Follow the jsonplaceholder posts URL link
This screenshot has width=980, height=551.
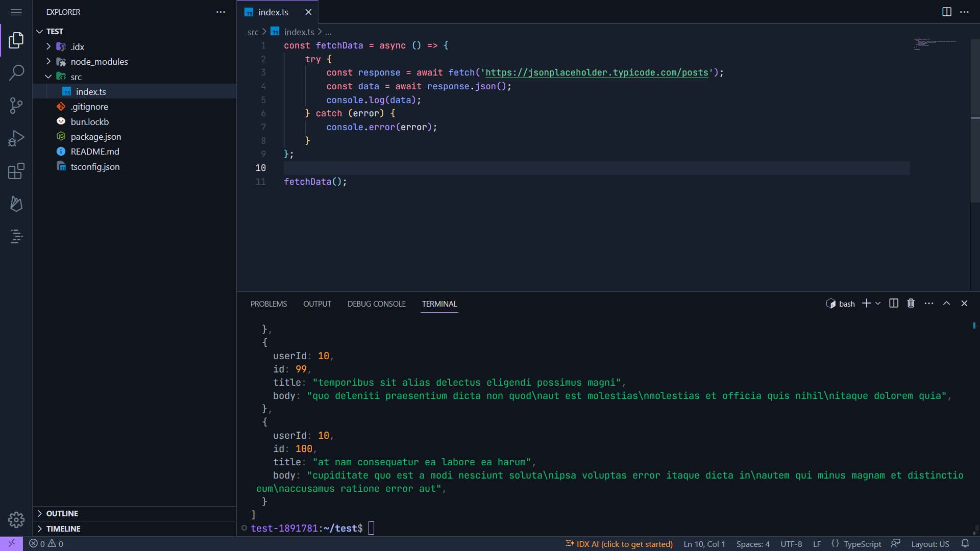(597, 72)
